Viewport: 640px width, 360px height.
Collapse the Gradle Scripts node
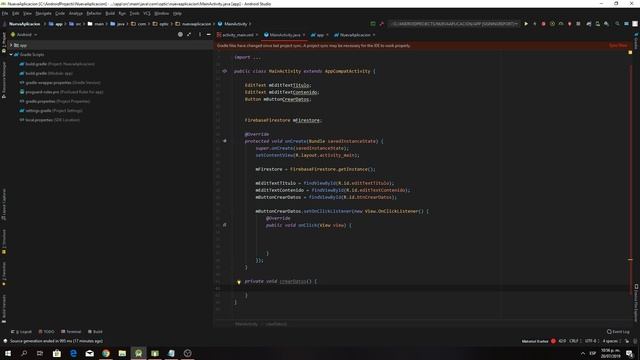[11, 55]
